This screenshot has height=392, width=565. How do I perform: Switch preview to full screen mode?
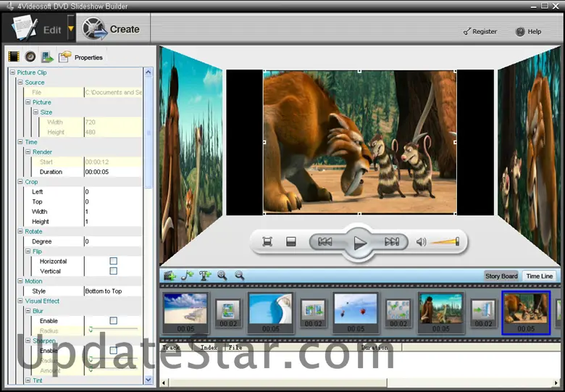point(267,242)
